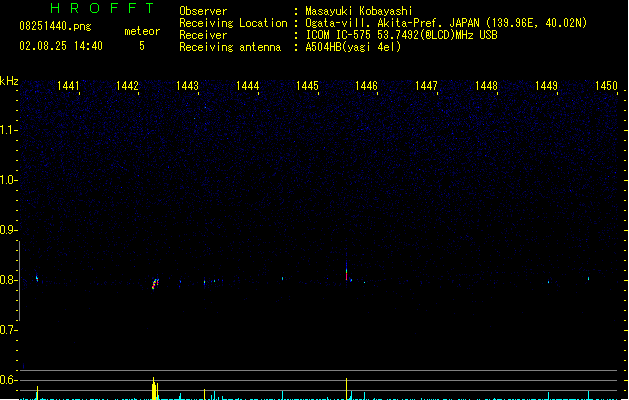Click the 1447 time axis label

pos(426,86)
